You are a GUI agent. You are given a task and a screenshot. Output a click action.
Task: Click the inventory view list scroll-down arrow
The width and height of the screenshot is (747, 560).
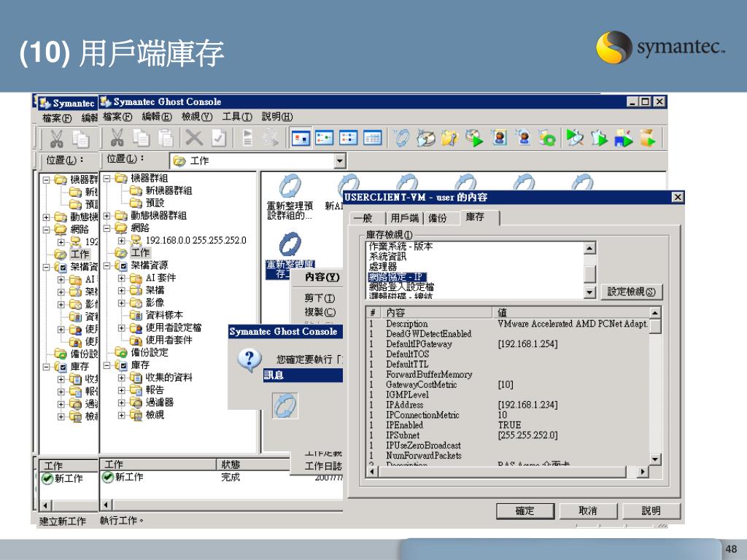tap(589, 292)
